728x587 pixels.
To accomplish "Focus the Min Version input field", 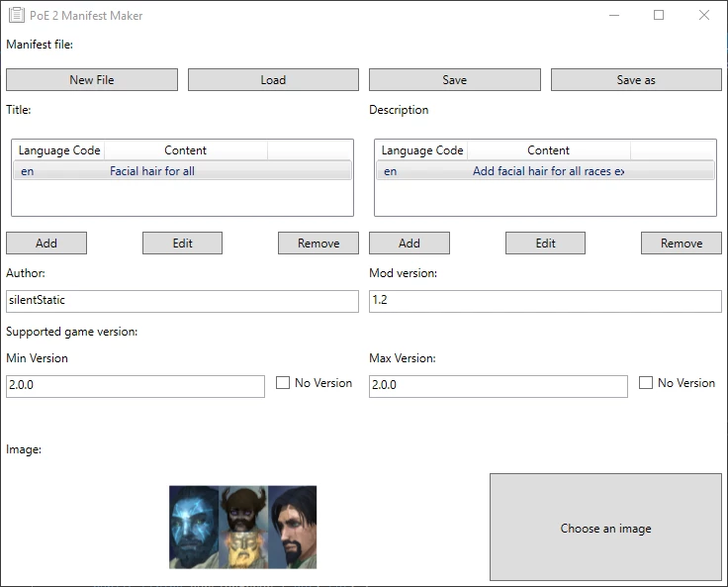I will click(136, 386).
